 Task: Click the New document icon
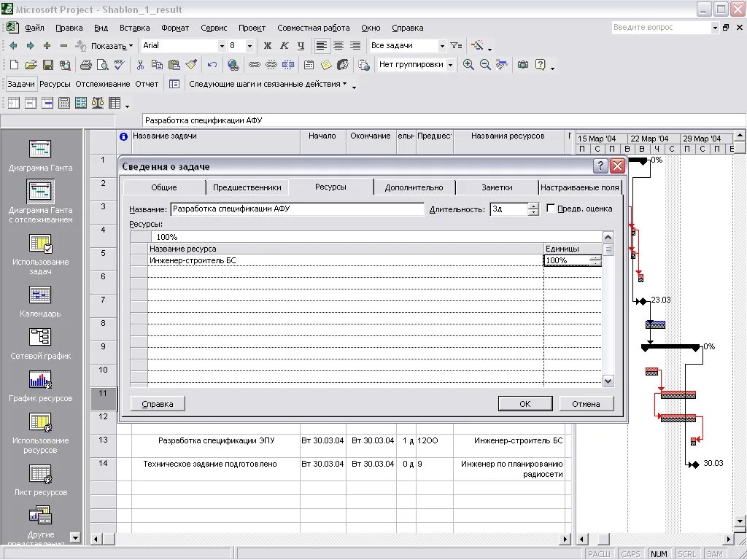[15, 65]
